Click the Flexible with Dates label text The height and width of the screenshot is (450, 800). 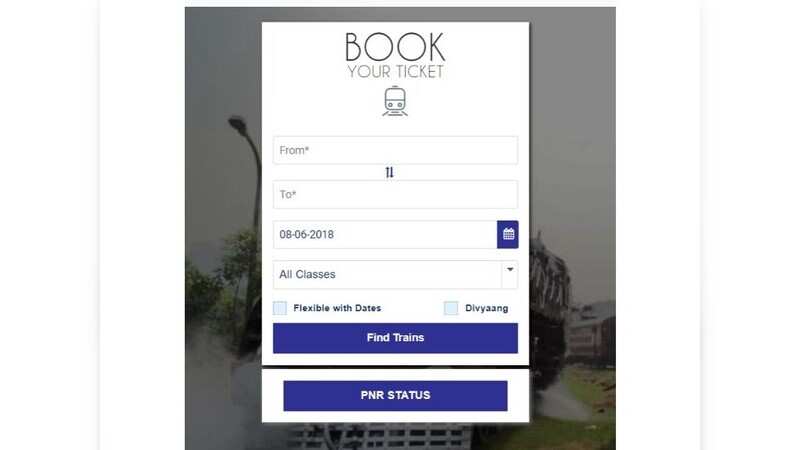[x=337, y=308]
